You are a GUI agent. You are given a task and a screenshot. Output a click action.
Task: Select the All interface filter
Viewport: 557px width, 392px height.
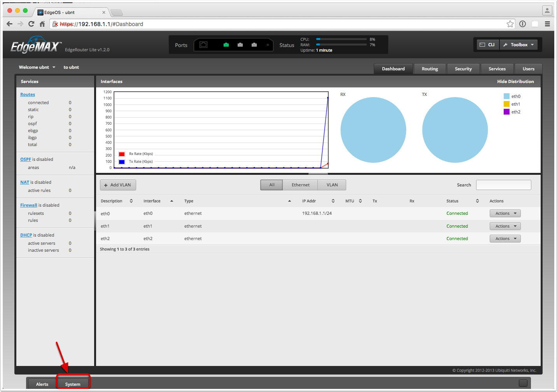[271, 185]
